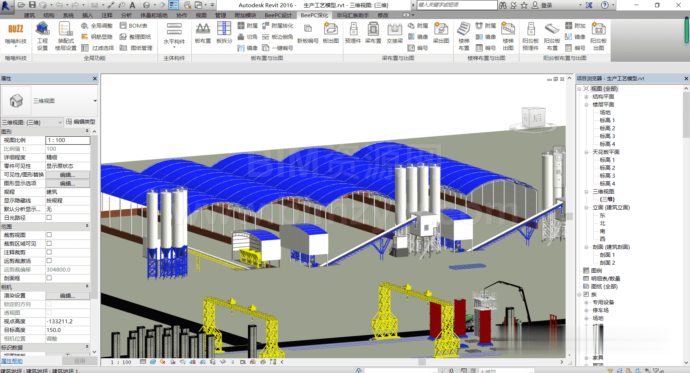Open the 阳台板出图 balcony drawing tool

click(x=598, y=36)
